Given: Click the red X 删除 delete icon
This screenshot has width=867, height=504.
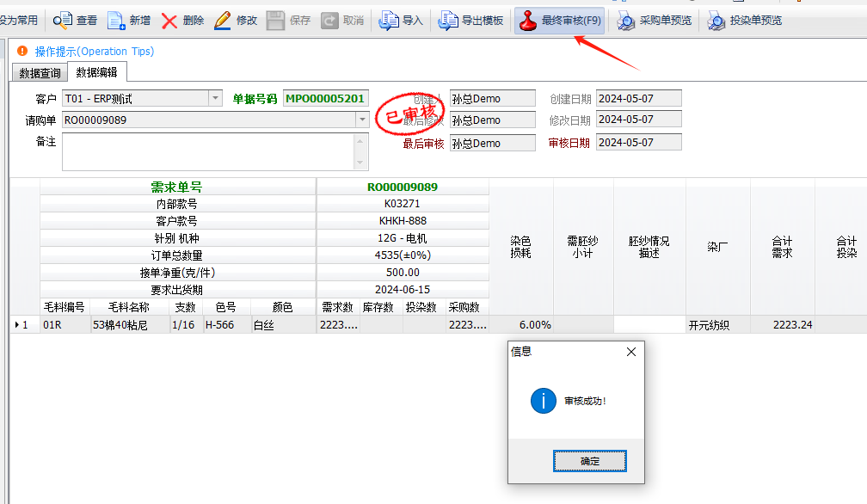Looking at the screenshot, I should (169, 21).
